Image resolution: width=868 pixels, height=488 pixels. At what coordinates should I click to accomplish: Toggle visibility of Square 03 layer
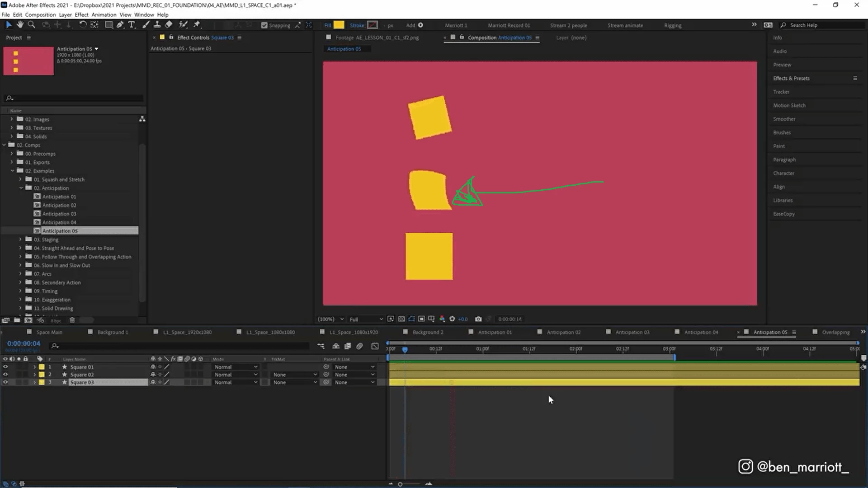5,382
